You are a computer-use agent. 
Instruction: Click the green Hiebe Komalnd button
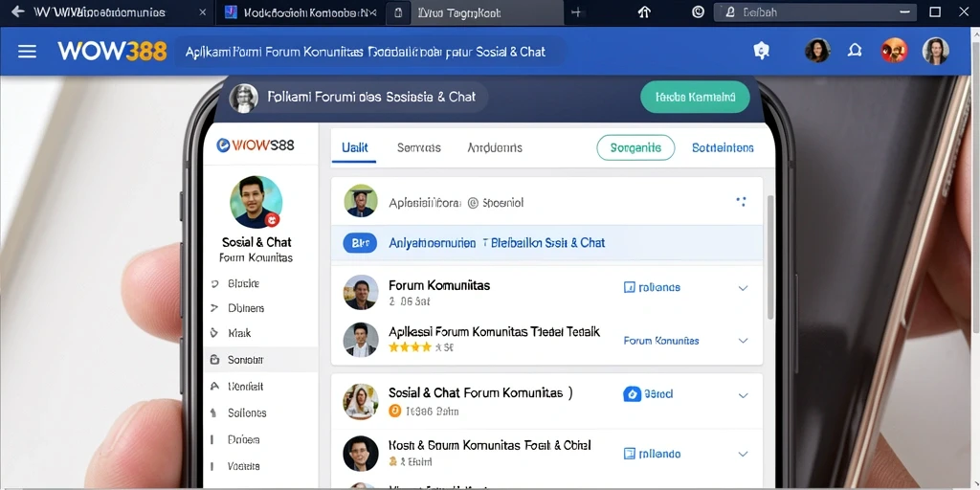695,97
